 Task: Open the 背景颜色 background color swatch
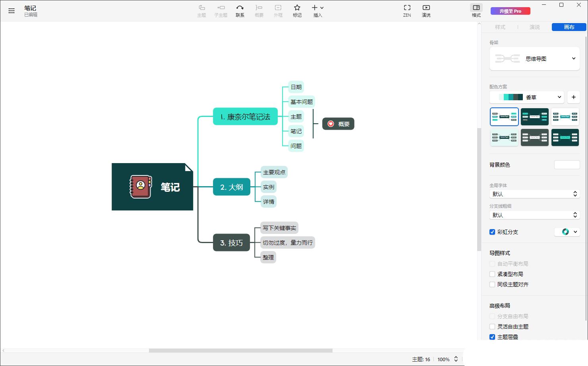pyautogui.click(x=567, y=165)
